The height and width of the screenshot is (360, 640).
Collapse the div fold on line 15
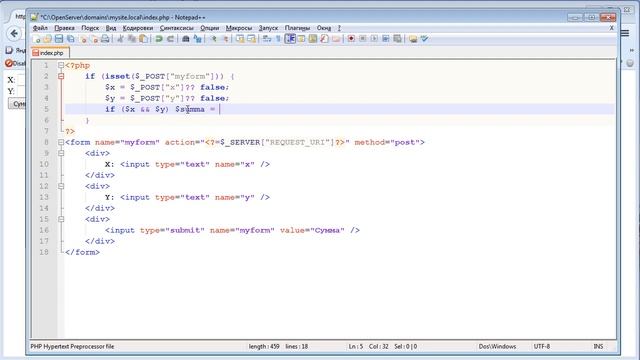[61, 219]
